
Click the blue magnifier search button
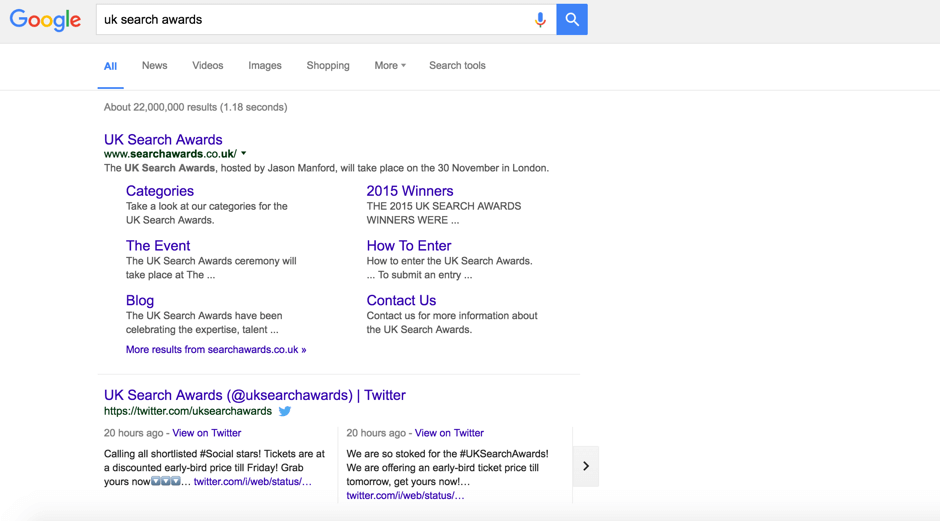572,20
